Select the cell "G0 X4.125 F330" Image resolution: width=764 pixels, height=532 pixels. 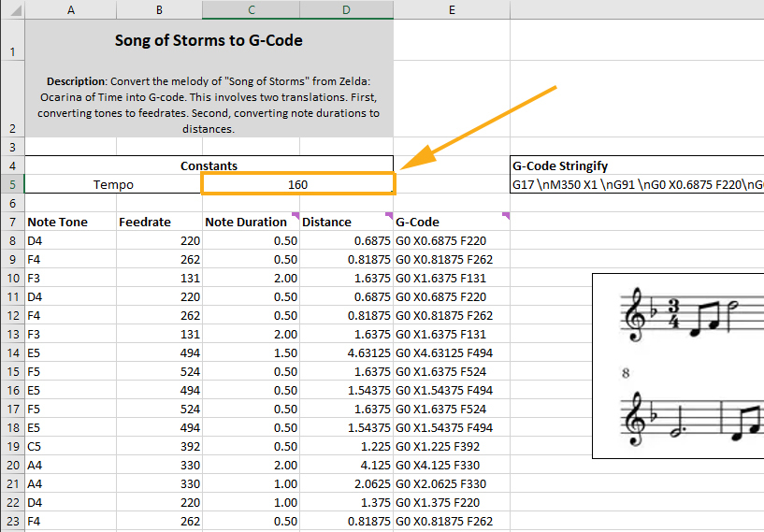tap(452, 465)
